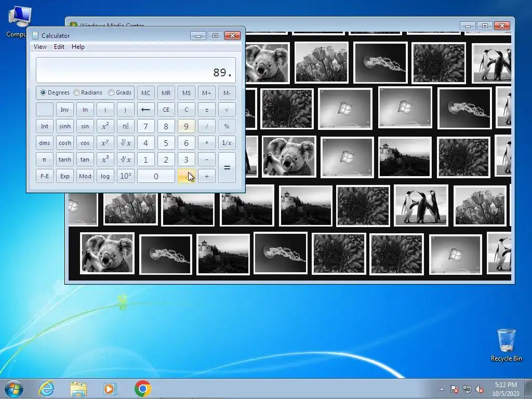Click the 10 to the x button
Viewport: 532px width, 399px height.
[x=126, y=176]
